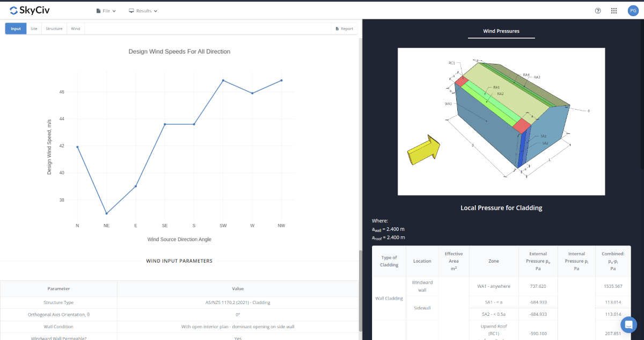The image size is (644, 340).
Task: Click the SW data point on chart
Action: 223,81
